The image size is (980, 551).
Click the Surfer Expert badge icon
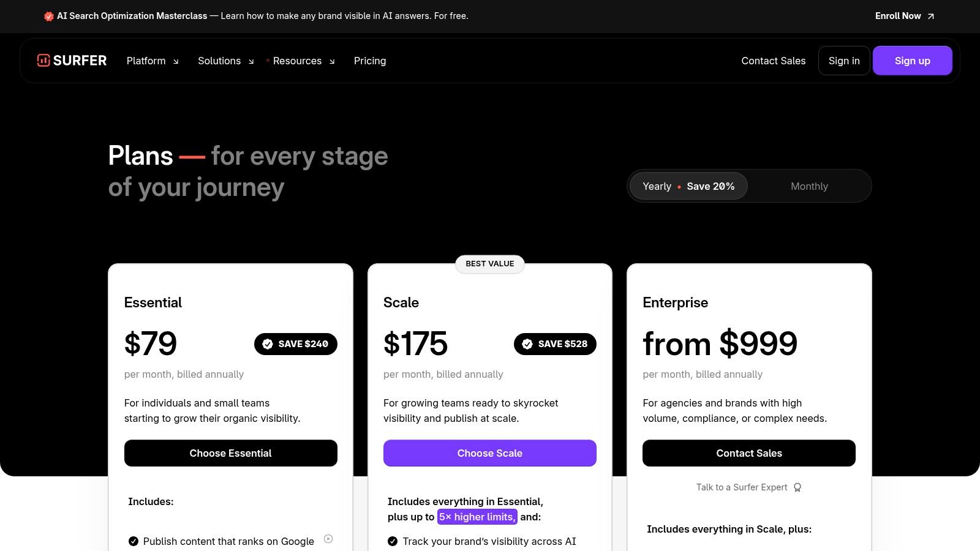pyautogui.click(x=797, y=487)
